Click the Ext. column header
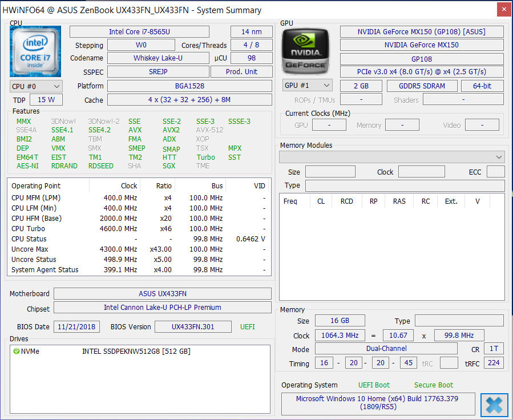This screenshot has height=420, width=513. (451, 201)
